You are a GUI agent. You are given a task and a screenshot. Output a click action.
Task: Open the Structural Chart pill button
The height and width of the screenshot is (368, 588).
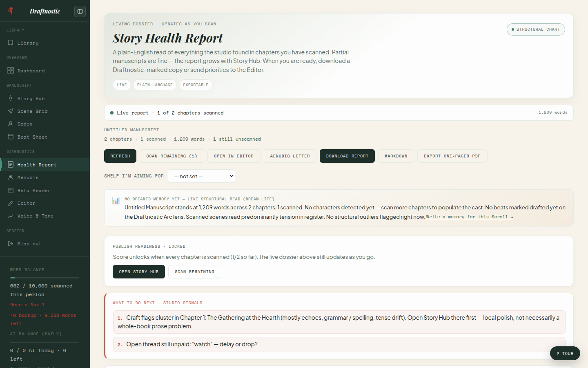tap(536, 29)
